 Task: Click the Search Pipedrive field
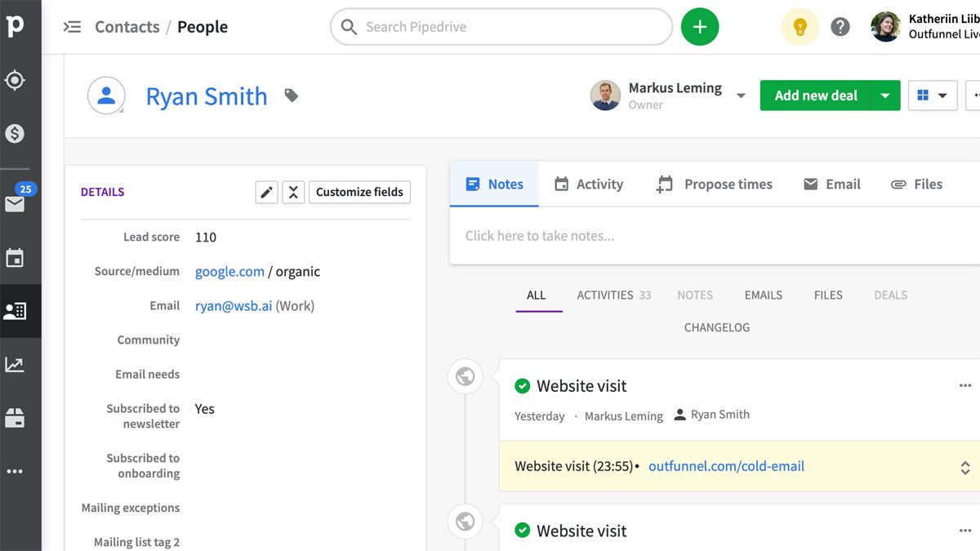pyautogui.click(x=500, y=26)
